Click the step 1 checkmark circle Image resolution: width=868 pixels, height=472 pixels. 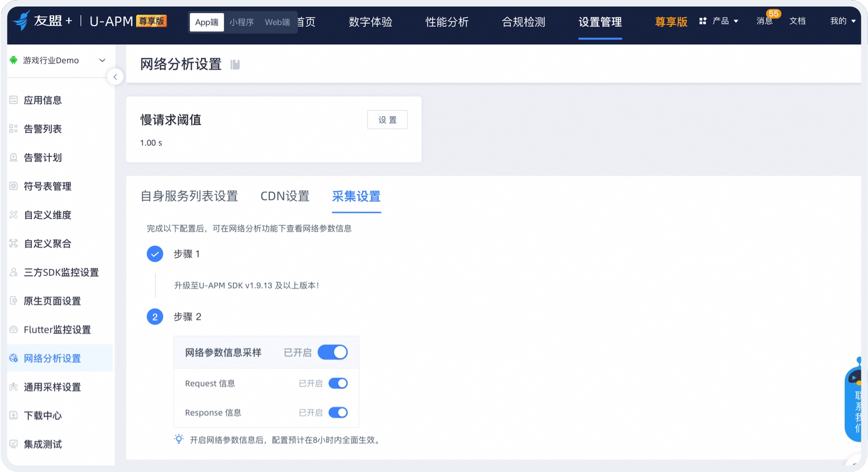[155, 254]
